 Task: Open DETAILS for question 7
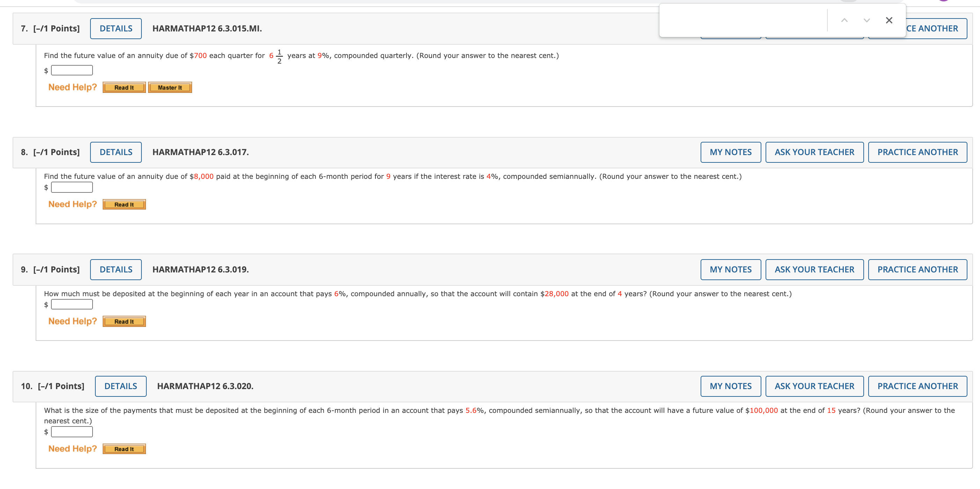tap(116, 29)
